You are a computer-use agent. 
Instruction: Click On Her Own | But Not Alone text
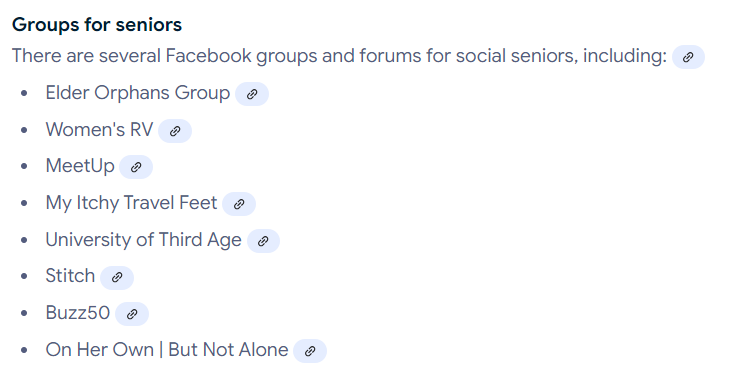(x=167, y=350)
